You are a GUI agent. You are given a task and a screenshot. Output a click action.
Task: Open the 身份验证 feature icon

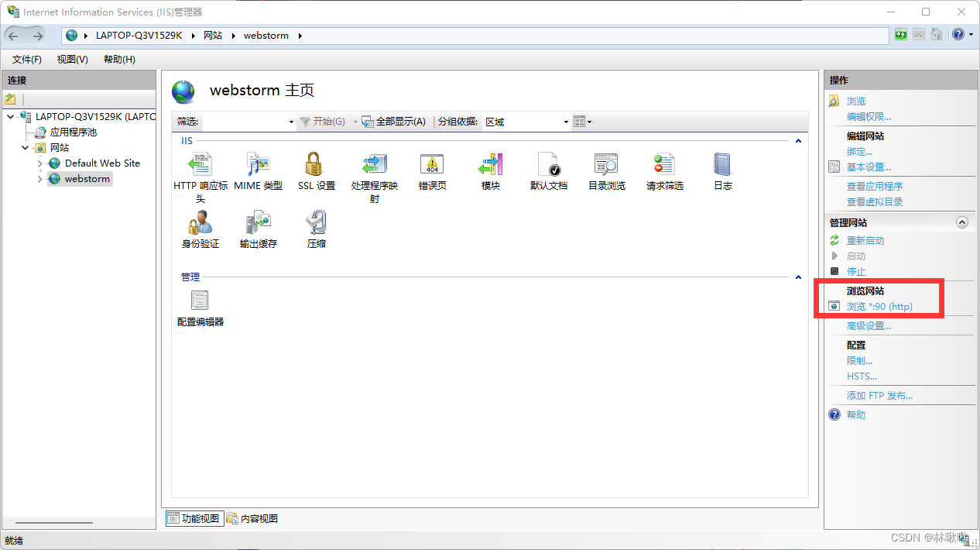[200, 222]
